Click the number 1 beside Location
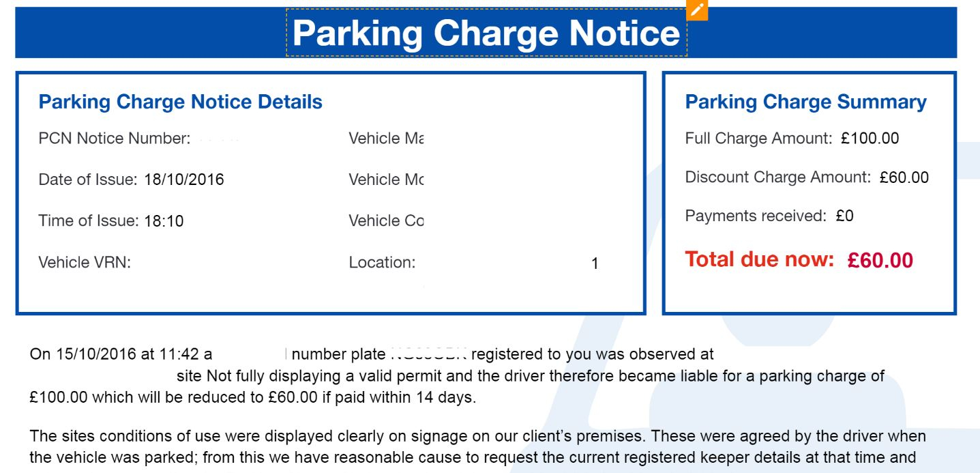This screenshot has width=980, height=473. click(595, 263)
